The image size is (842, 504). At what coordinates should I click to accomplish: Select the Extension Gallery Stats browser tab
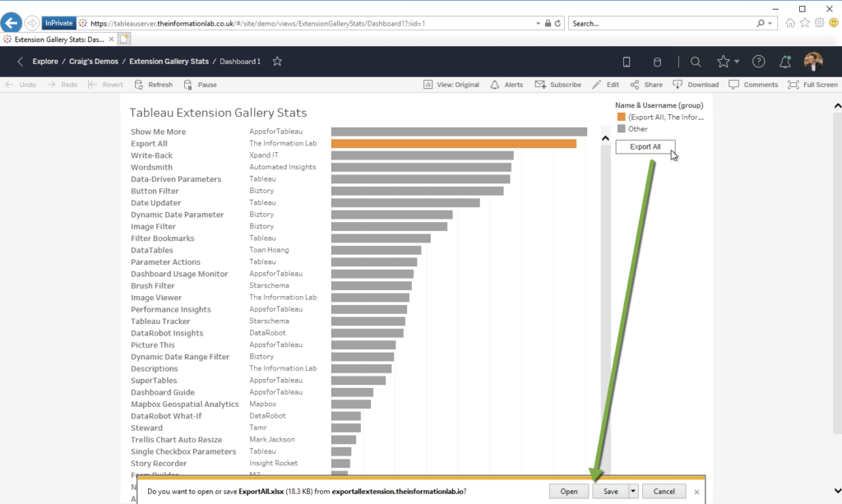(58, 39)
